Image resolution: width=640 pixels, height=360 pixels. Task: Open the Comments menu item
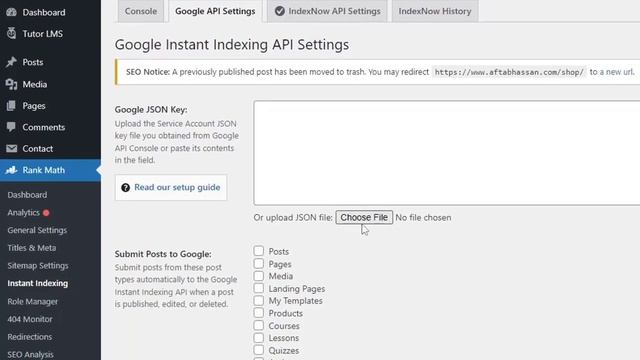tap(44, 127)
